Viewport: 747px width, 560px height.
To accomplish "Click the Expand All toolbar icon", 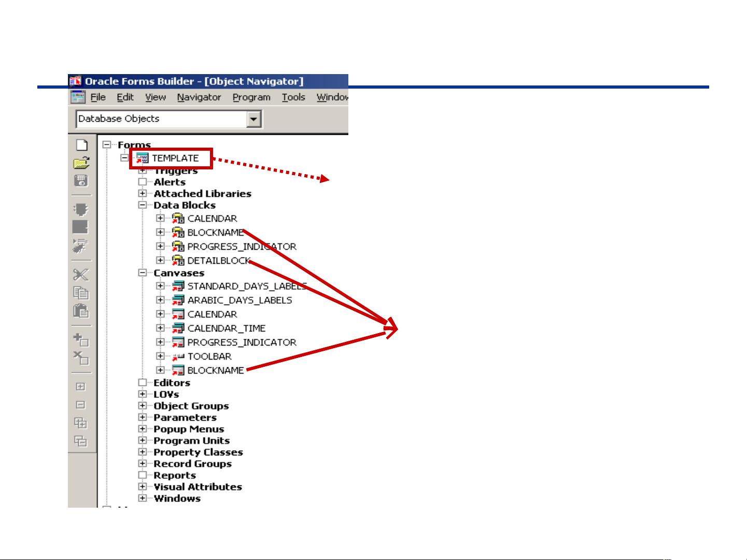I will coord(80,423).
